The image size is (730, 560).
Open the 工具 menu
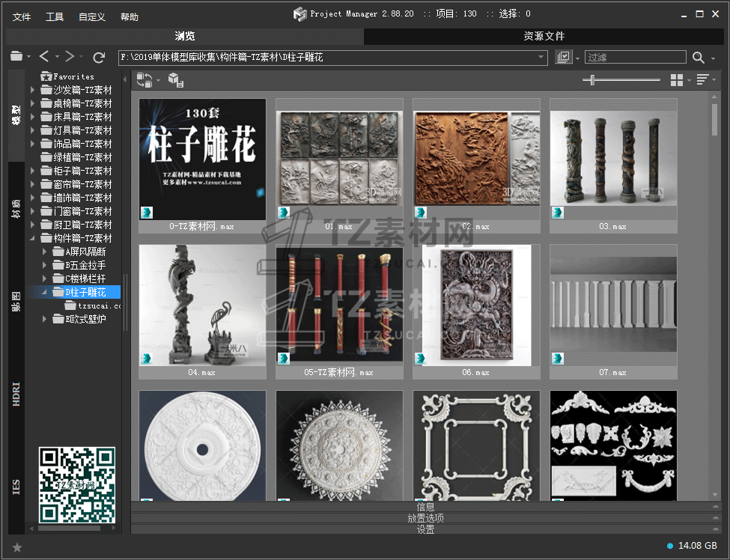point(55,16)
